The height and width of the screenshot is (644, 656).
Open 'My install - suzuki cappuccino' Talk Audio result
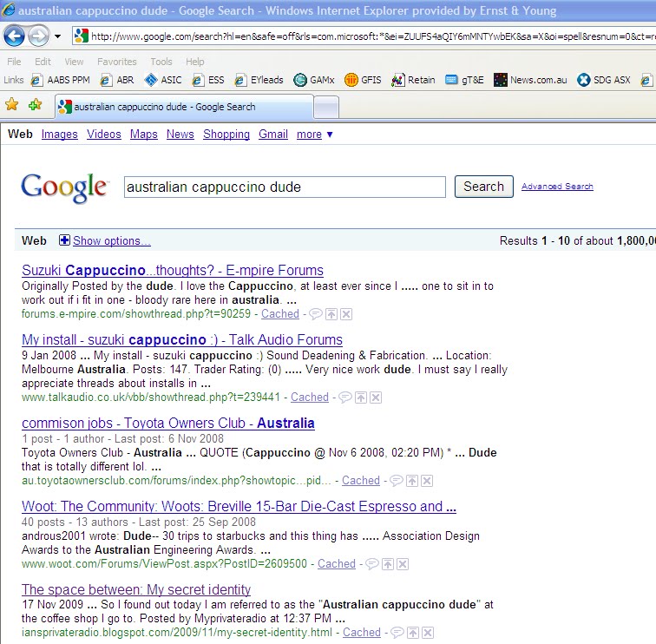pyautogui.click(x=182, y=339)
